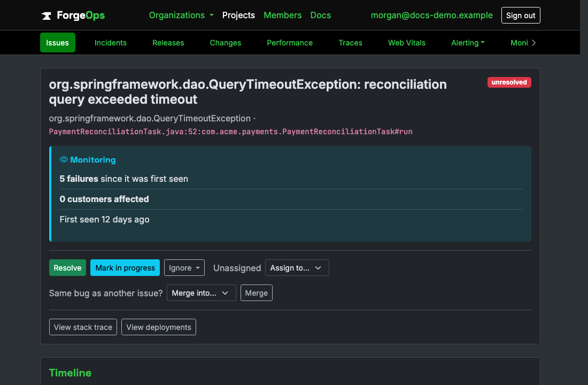
Task: Open the Ignore dropdown button
Action: (184, 268)
